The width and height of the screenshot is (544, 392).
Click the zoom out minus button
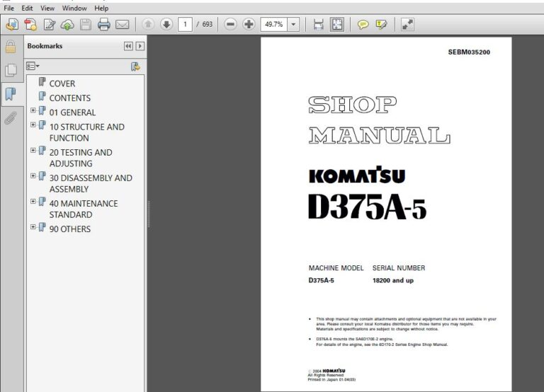coord(230,25)
